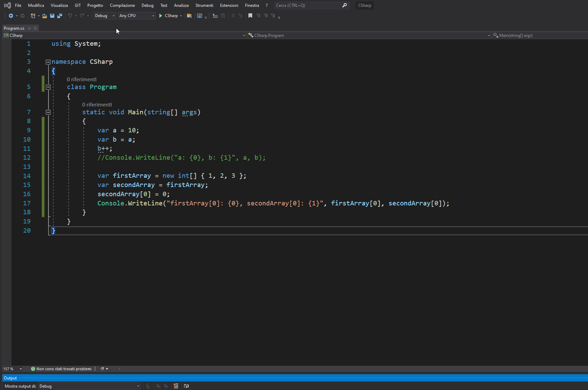
Task: Open the Any CPU platform dropdown
Action: (137, 16)
